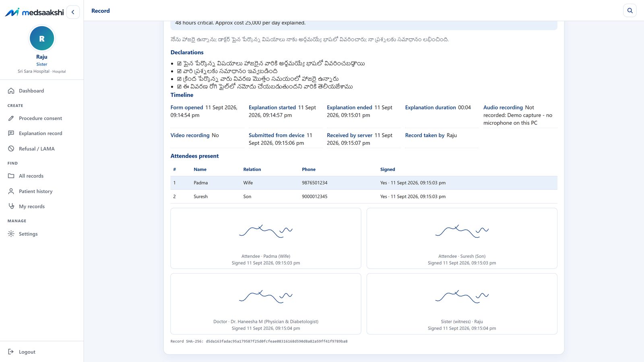Click the Explanation record chat icon

[x=11, y=133]
